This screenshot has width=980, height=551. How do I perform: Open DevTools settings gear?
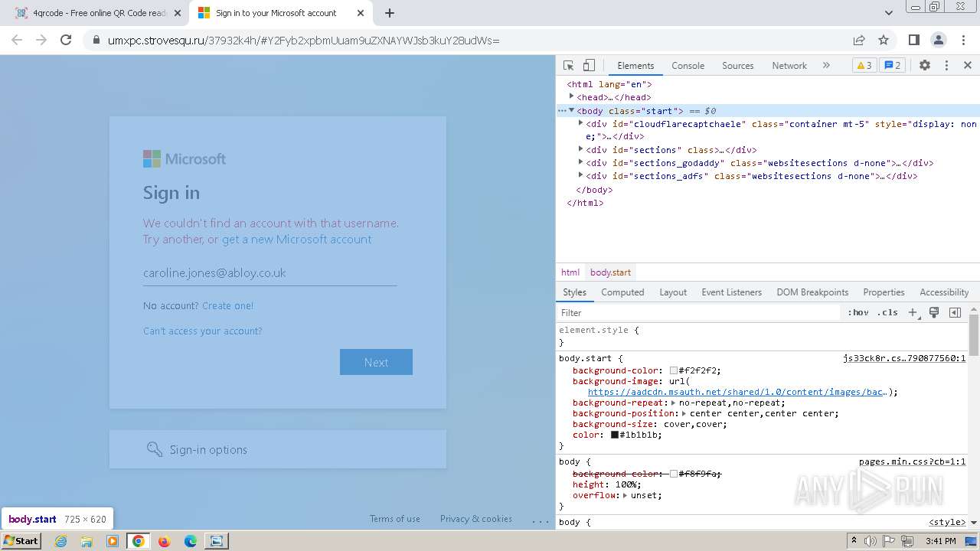coord(925,66)
